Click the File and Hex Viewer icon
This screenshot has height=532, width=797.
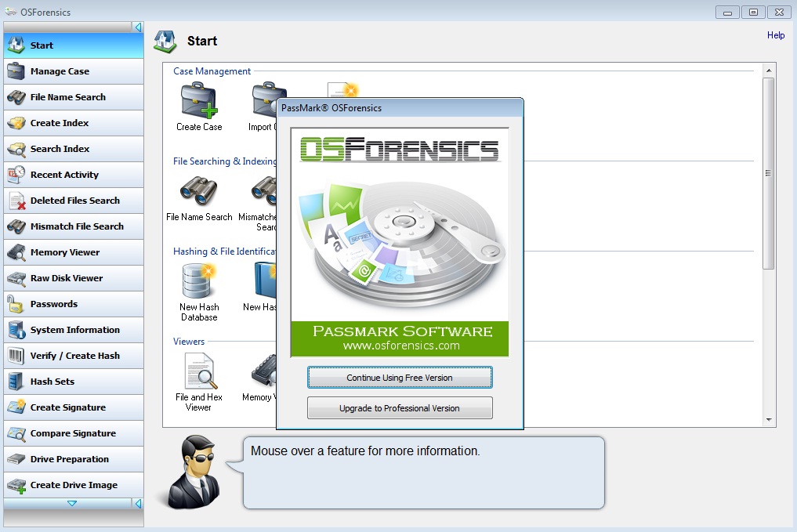tap(201, 371)
